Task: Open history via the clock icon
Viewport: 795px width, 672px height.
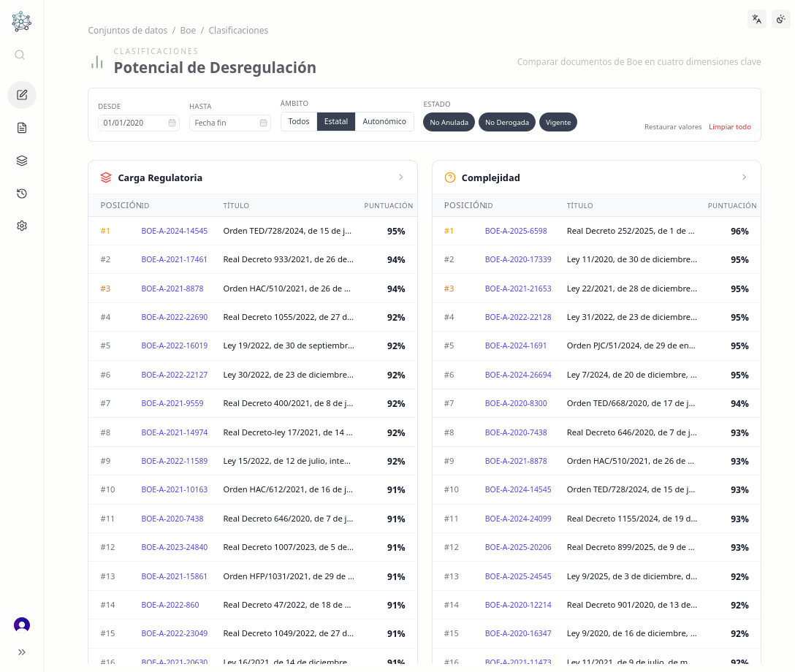Action: pos(22,193)
